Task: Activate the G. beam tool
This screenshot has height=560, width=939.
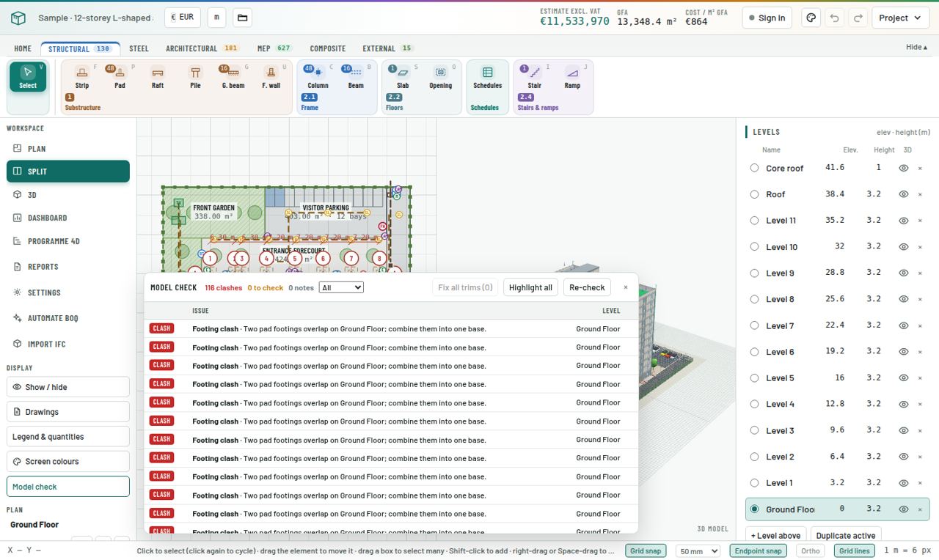Action: (x=233, y=78)
